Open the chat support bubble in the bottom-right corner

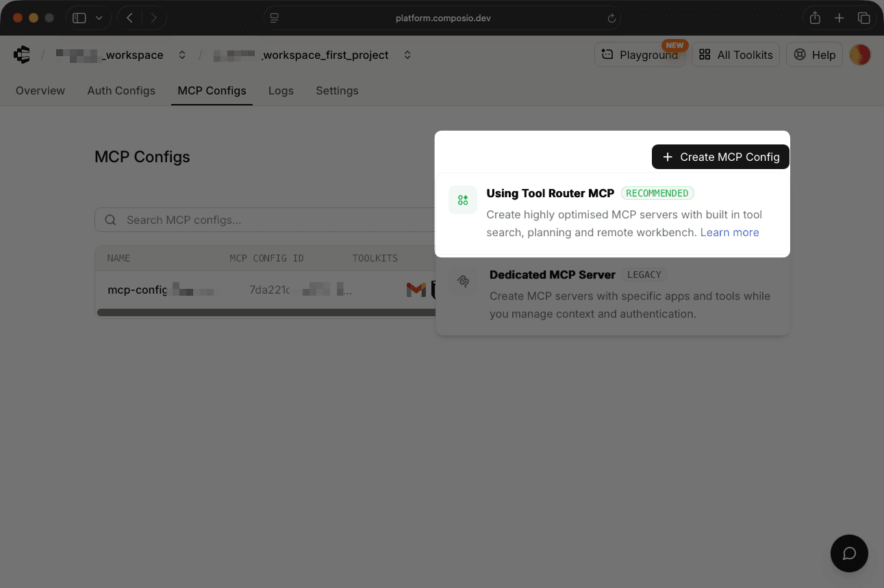coord(849,553)
